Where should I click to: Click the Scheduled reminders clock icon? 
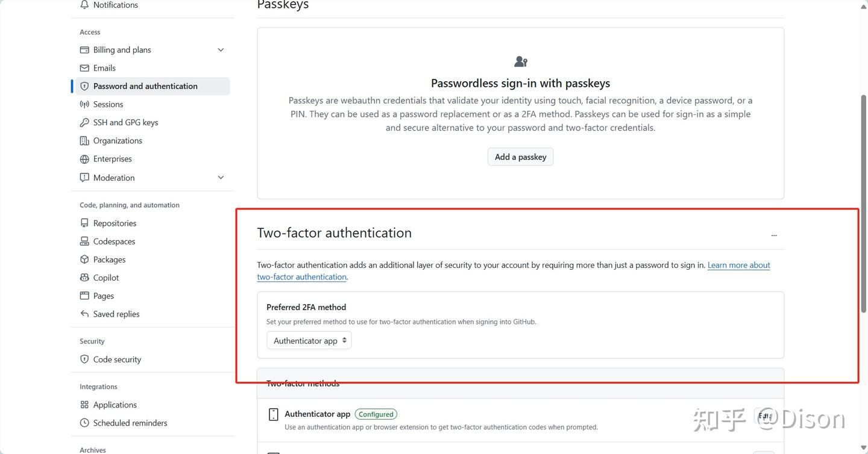pyautogui.click(x=84, y=423)
